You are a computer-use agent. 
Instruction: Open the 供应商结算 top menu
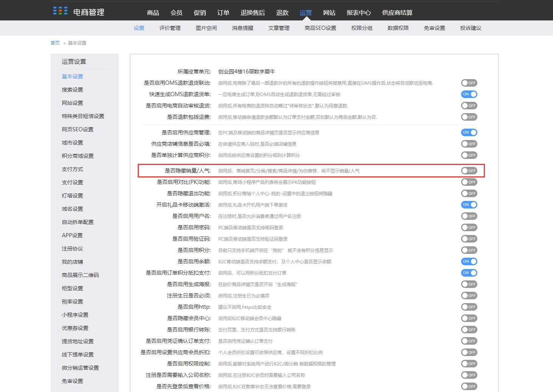(397, 13)
